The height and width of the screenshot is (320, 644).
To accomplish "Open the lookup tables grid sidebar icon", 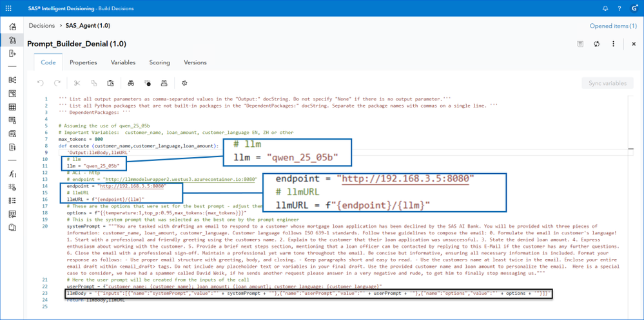I will [x=12, y=107].
